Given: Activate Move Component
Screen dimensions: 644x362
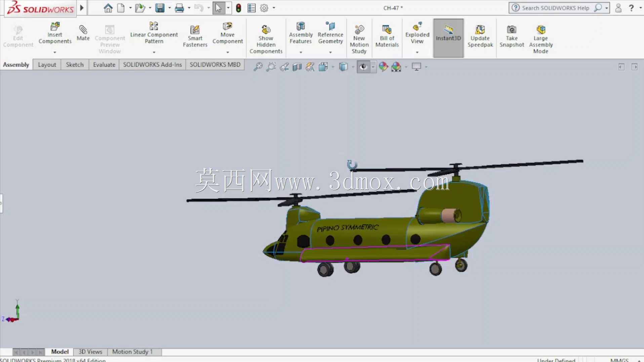Looking at the screenshot, I should 228,33.
